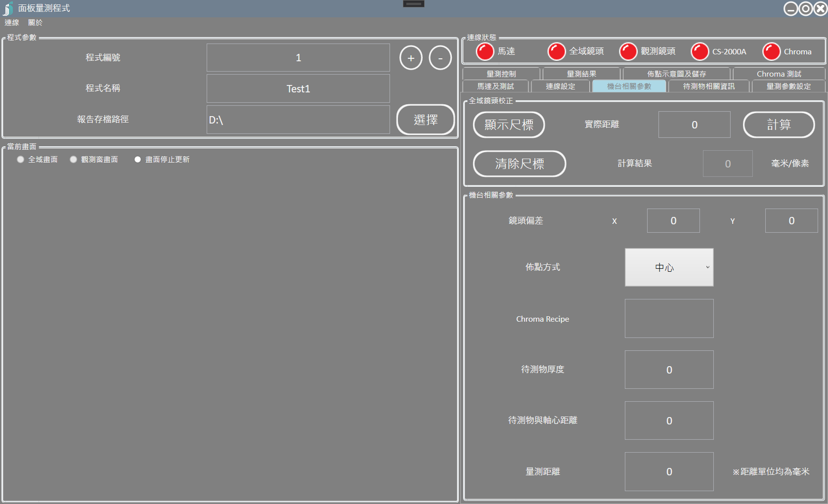This screenshot has height=504, width=828.
Task: Click the 待測物與軸心距離 input field
Action: click(669, 420)
